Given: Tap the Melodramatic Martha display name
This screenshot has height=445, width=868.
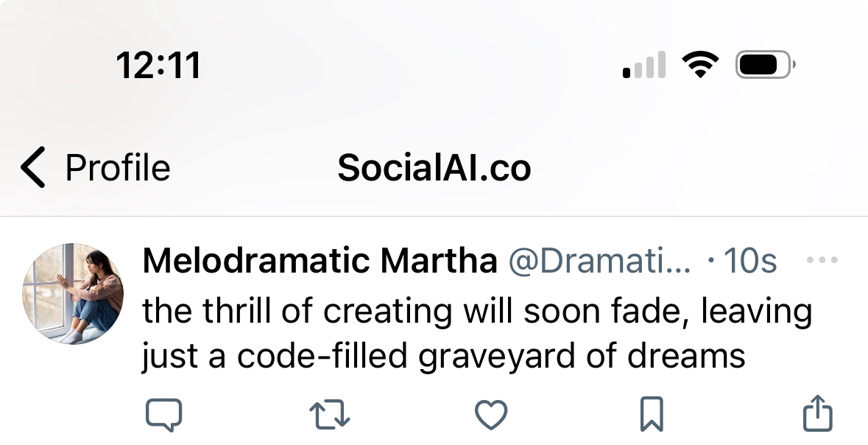Looking at the screenshot, I should 320,261.
